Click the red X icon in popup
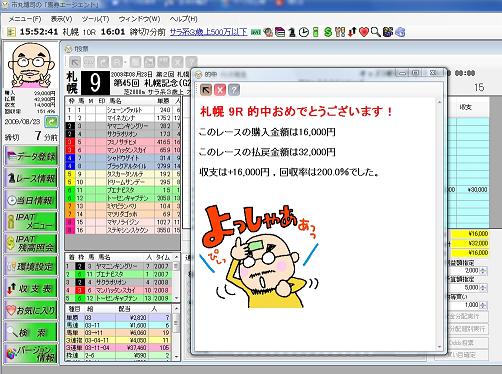 pyautogui.click(x=220, y=90)
